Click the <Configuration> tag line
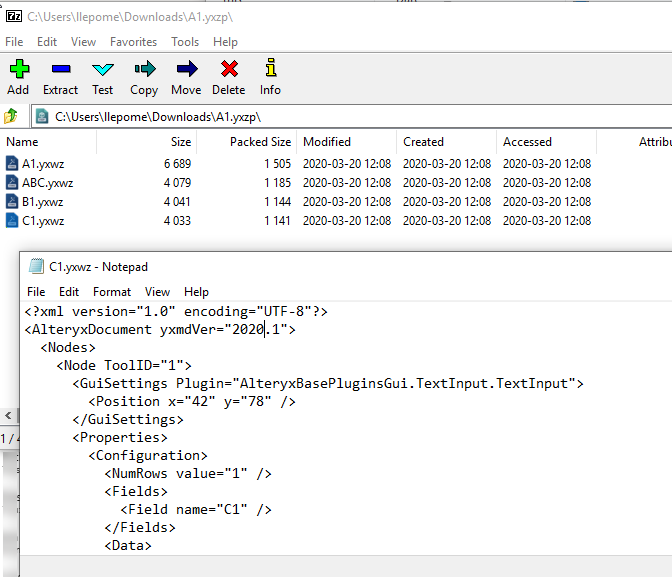Image resolution: width=672 pixels, height=577 pixels. (x=148, y=455)
